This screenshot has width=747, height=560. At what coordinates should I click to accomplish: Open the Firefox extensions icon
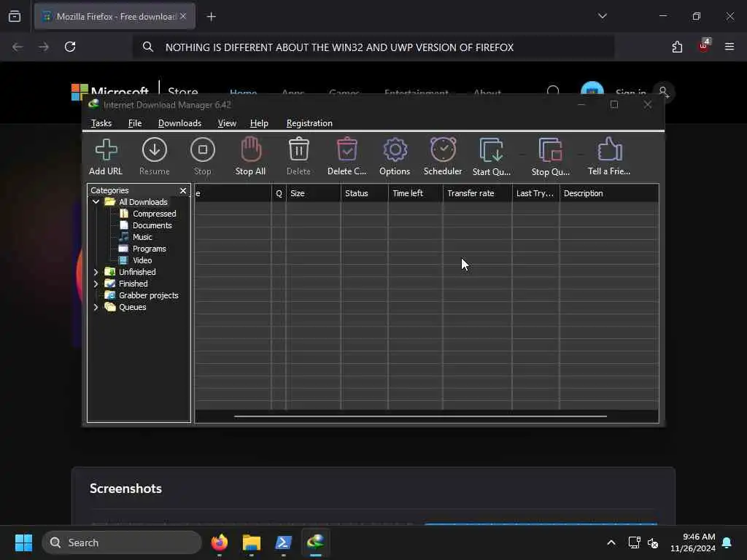(x=677, y=47)
